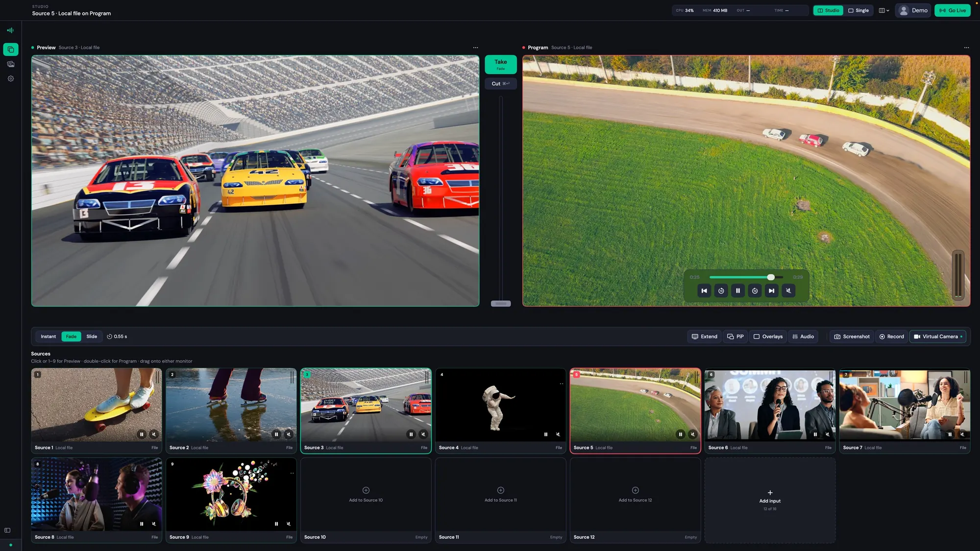Select the scenes/sources icon in left sidebar
The image size is (980, 551).
pos(10,49)
